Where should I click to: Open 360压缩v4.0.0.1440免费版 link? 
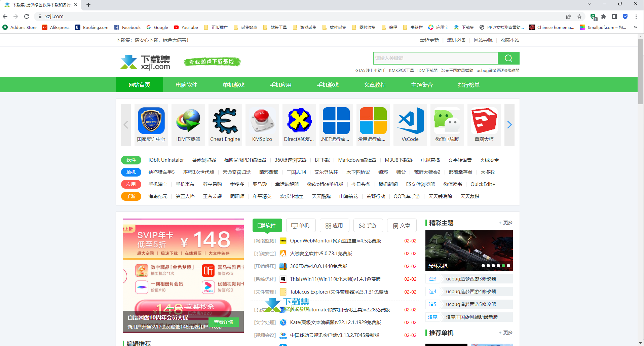(318, 266)
